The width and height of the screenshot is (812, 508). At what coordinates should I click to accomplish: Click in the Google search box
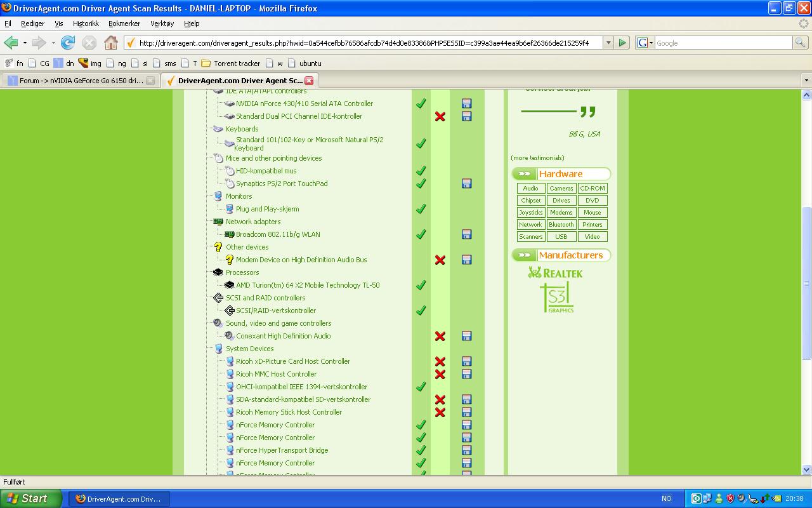click(723, 43)
